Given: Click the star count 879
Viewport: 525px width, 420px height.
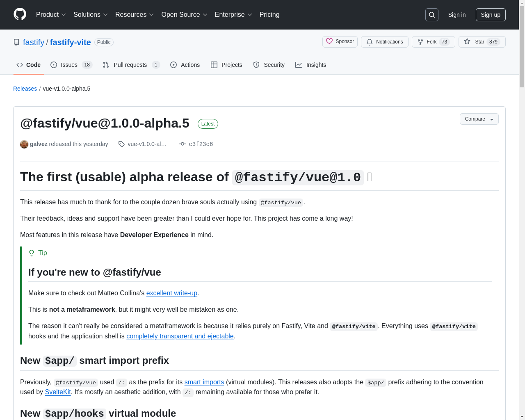Looking at the screenshot, I should (x=493, y=42).
